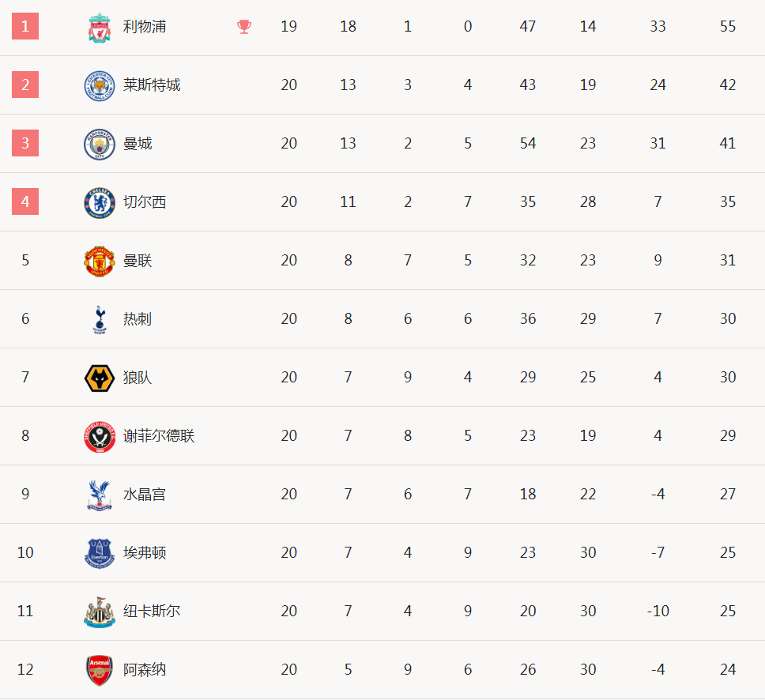This screenshot has width=765, height=700.
Task: Click the Tottenham cockerel crest
Action: pos(100,320)
